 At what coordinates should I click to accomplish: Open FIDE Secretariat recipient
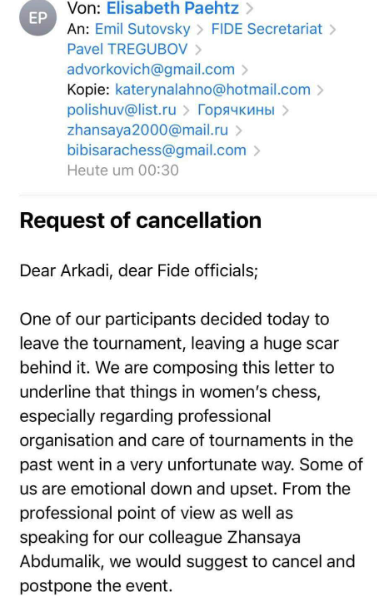point(267,29)
